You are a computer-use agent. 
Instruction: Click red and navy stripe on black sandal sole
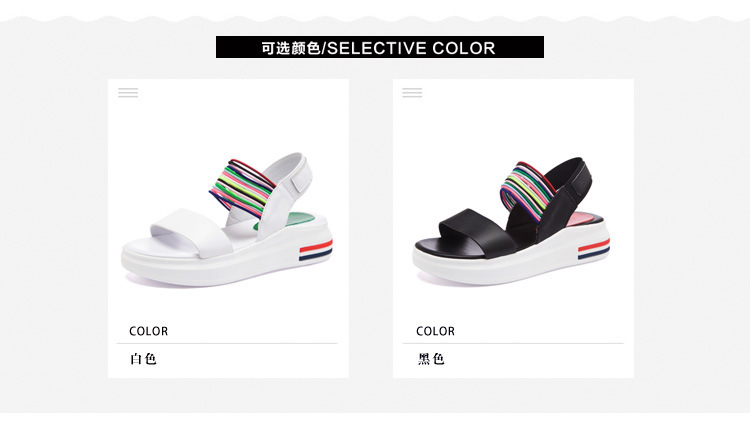tap(594, 249)
